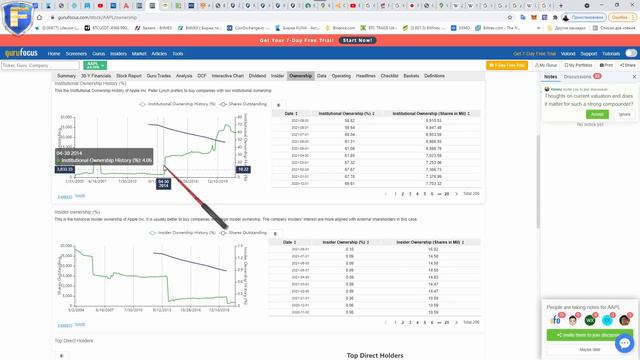Toggle Shares Outstanding series in institutional chart
The image size is (640, 360).
tap(243, 104)
